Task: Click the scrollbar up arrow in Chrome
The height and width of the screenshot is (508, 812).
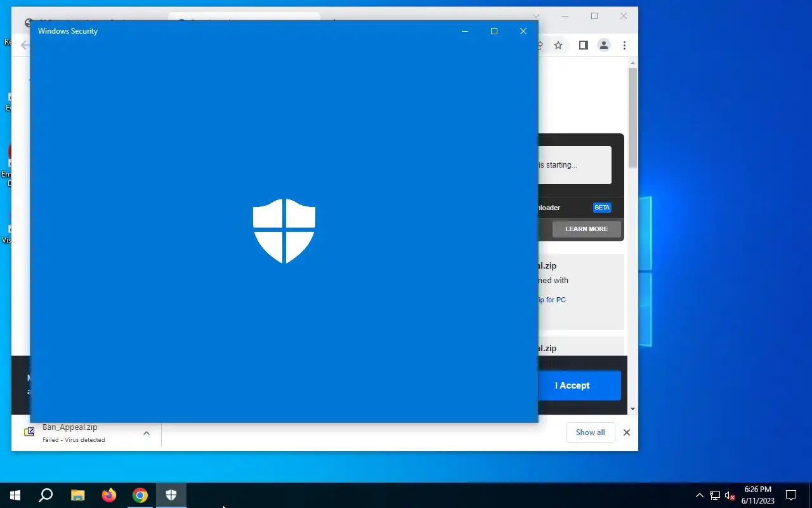Action: (x=632, y=63)
